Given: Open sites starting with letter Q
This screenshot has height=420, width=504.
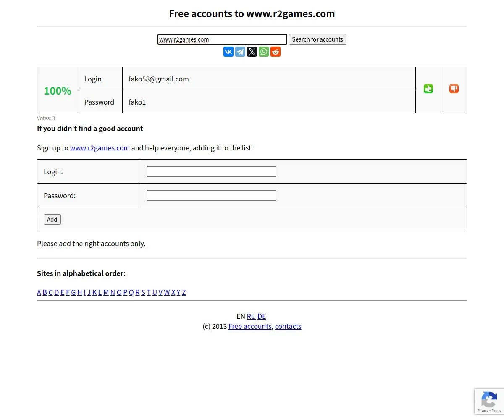Looking at the screenshot, I should 131,292.
